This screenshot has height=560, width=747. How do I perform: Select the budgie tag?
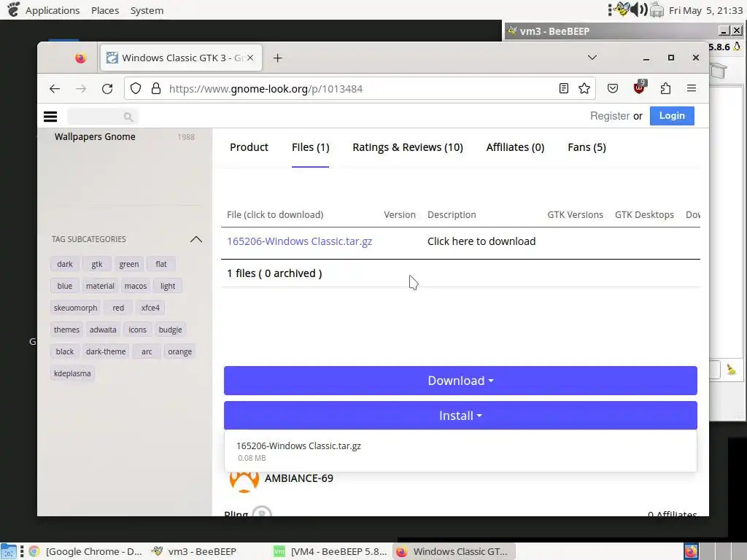[170, 330]
